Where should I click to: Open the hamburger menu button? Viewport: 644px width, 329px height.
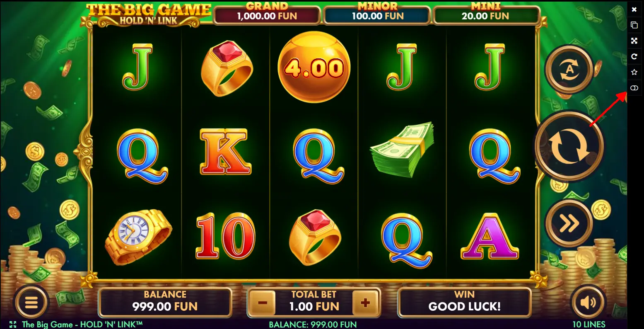31,302
